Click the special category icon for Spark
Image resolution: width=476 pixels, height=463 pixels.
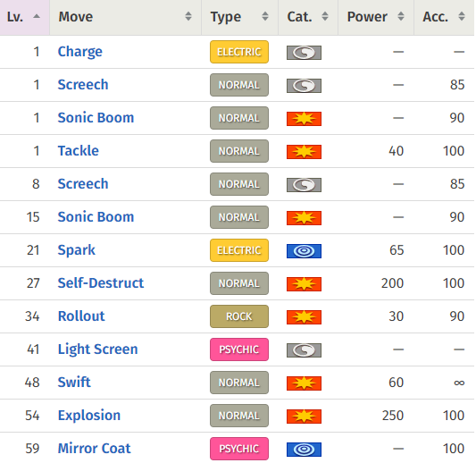(304, 251)
